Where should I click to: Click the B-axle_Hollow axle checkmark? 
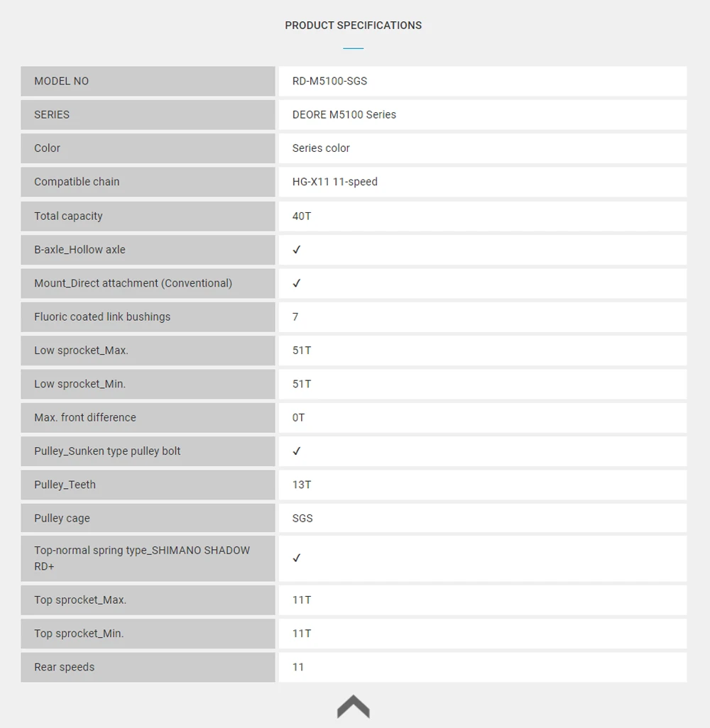(297, 250)
